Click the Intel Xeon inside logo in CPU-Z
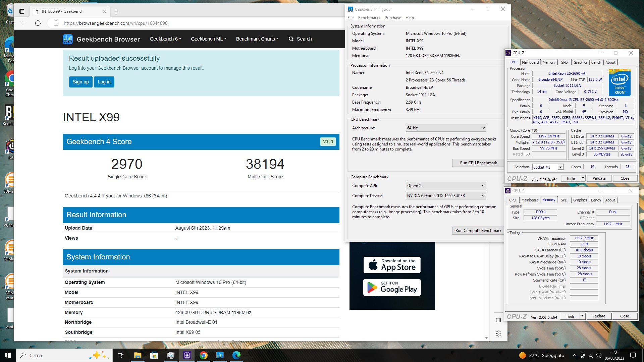 620,82
